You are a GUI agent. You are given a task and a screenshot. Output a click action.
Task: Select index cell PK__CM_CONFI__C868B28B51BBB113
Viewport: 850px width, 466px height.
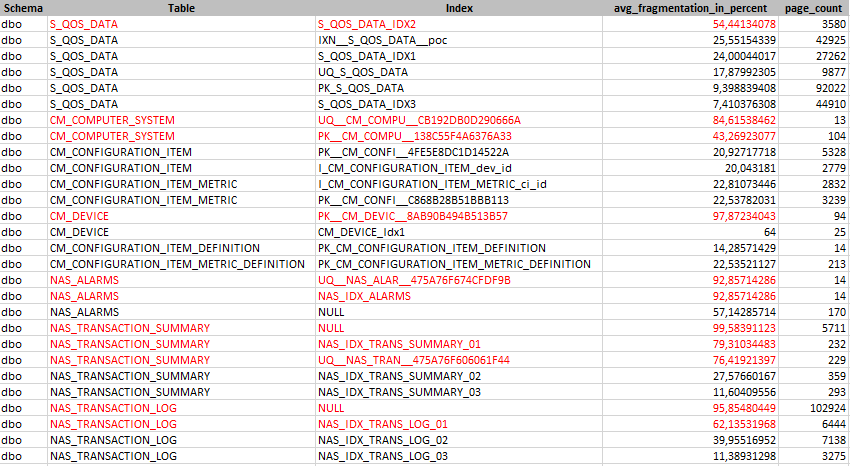coord(459,200)
